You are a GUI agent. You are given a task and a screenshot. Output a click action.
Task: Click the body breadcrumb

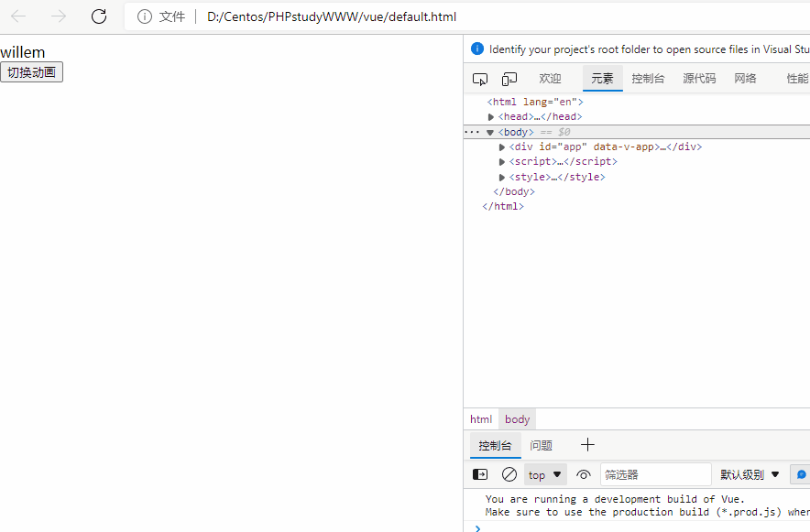(x=517, y=419)
